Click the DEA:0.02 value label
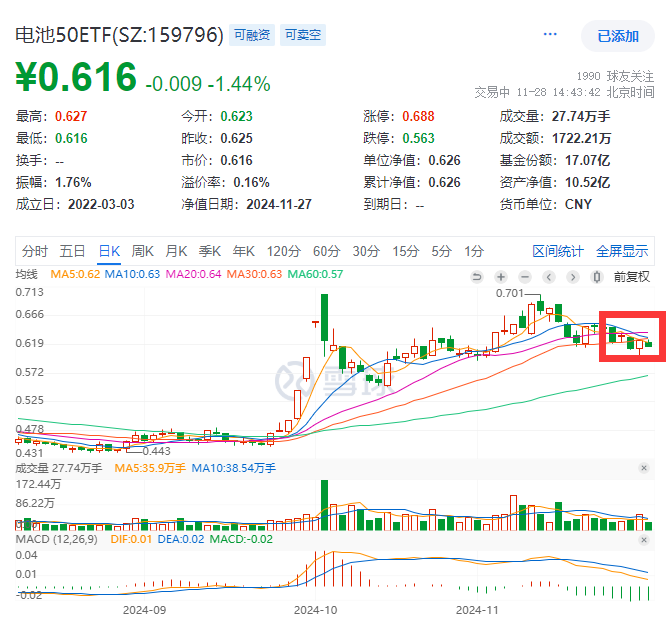669x625 pixels. click(x=181, y=540)
